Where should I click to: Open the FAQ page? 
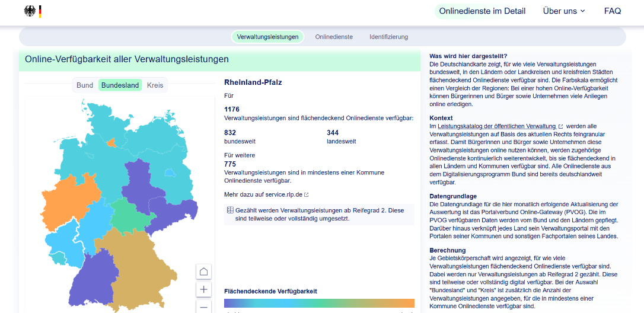613,11
